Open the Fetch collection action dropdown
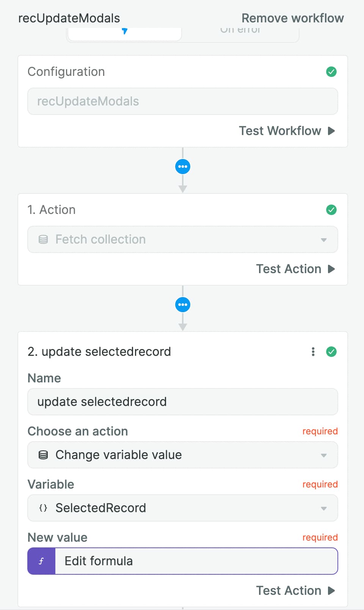Image resolution: width=364 pixels, height=610 pixels. tap(183, 239)
